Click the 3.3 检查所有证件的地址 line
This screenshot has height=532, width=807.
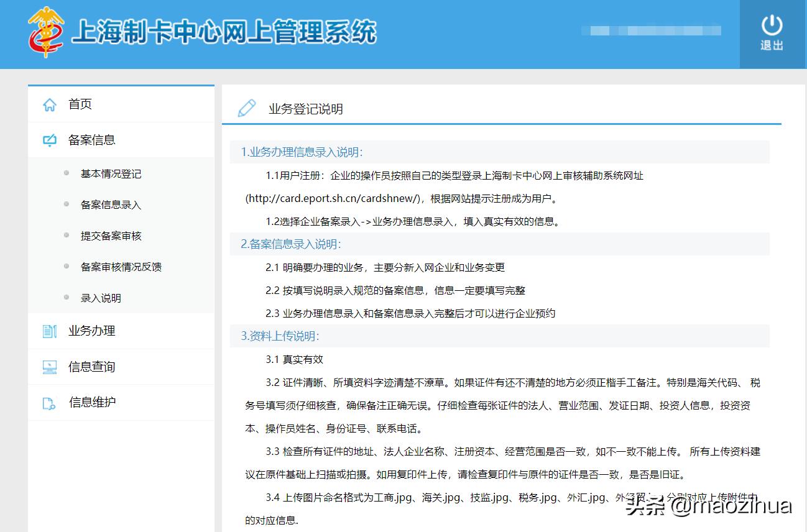pos(513,452)
